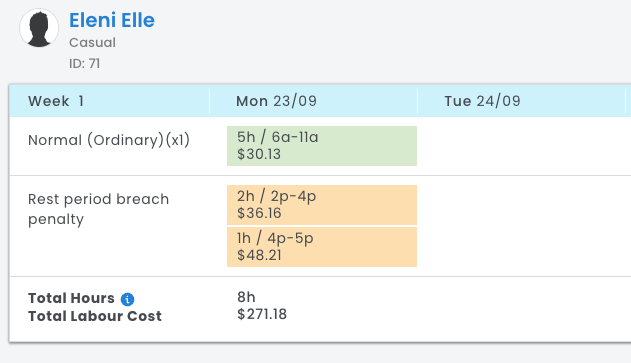Screen dimensions: 631x363
Task: Click the Total Labour Cost label
Action: click(95, 316)
